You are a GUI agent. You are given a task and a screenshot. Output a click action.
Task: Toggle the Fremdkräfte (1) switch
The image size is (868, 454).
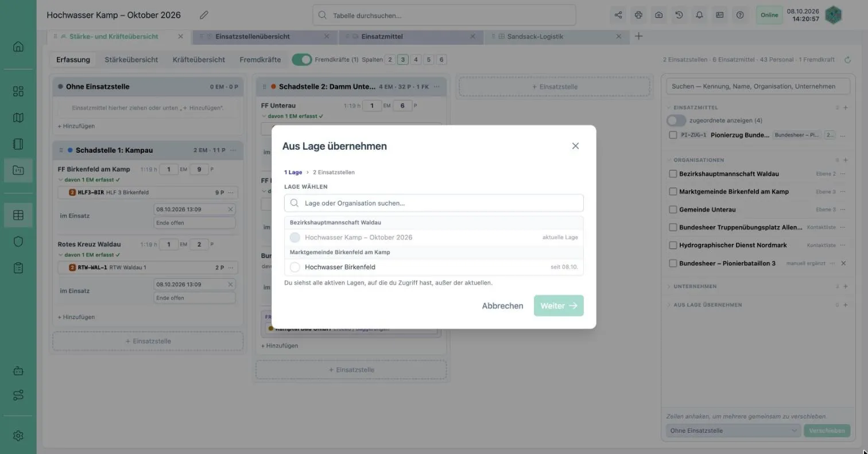(x=302, y=60)
